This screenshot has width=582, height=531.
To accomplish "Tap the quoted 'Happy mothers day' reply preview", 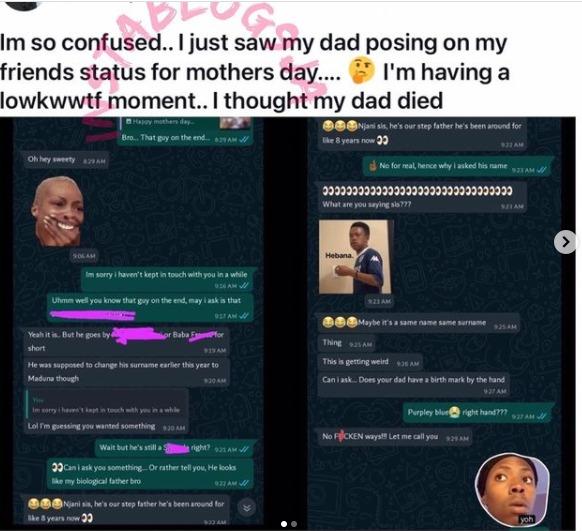I will tap(186, 123).
